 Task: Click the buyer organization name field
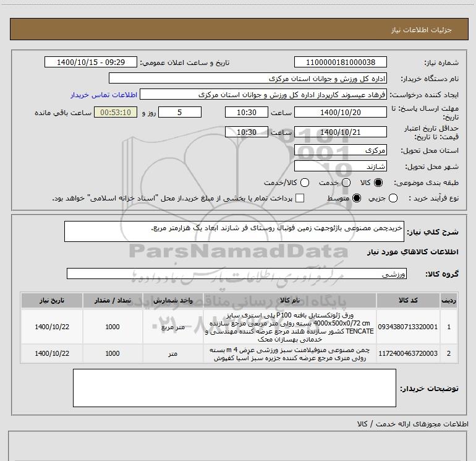[248, 78]
